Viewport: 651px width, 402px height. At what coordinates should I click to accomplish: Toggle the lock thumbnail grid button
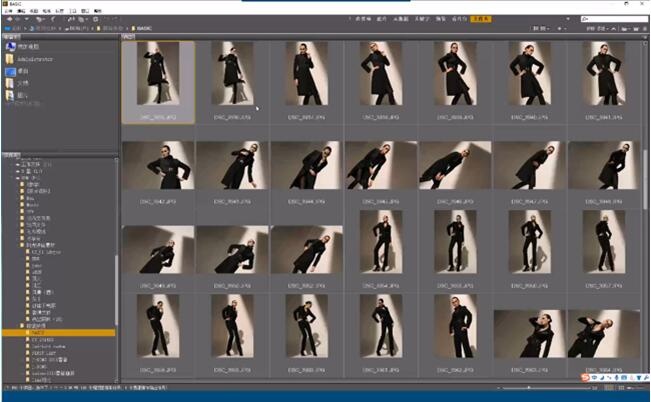pyautogui.click(x=597, y=387)
